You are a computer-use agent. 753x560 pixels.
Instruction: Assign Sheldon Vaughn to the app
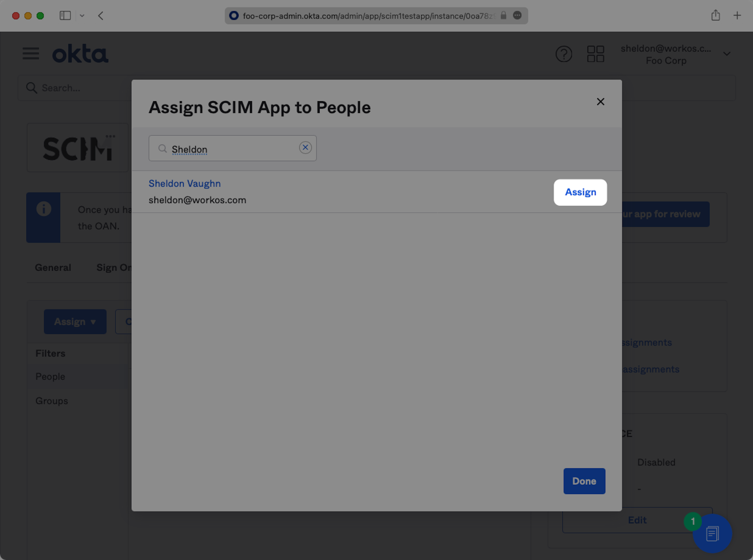(580, 192)
